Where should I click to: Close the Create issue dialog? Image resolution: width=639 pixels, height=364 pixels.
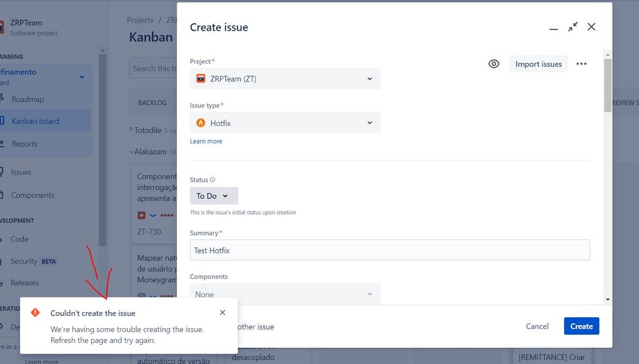tap(591, 27)
